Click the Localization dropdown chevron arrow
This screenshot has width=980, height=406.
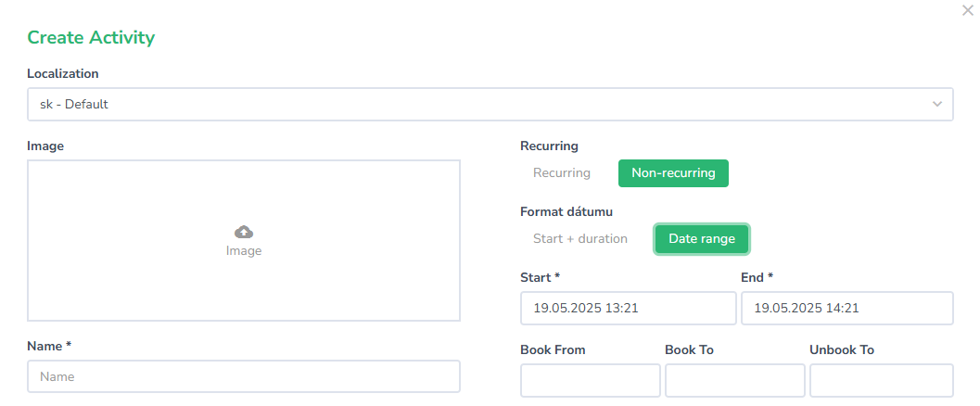(936, 105)
